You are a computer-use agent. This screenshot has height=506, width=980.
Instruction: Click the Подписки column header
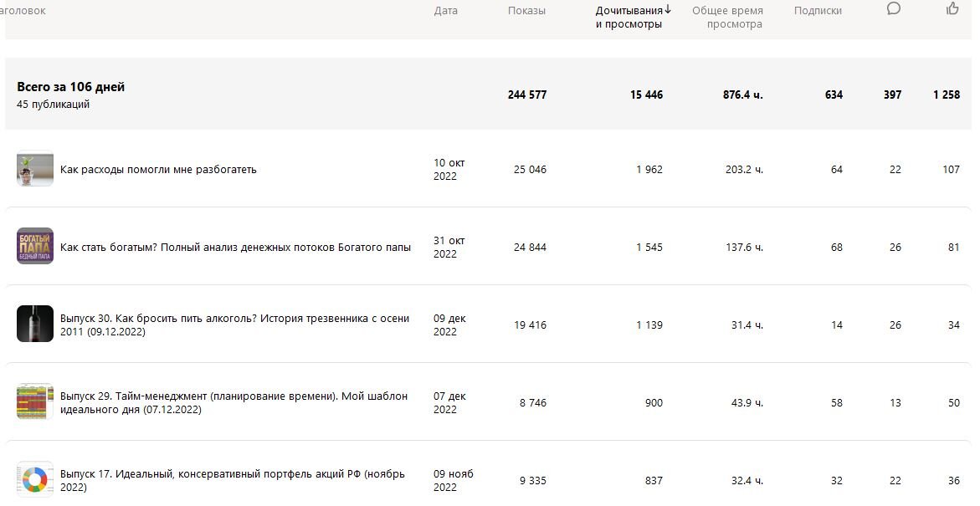tap(818, 11)
